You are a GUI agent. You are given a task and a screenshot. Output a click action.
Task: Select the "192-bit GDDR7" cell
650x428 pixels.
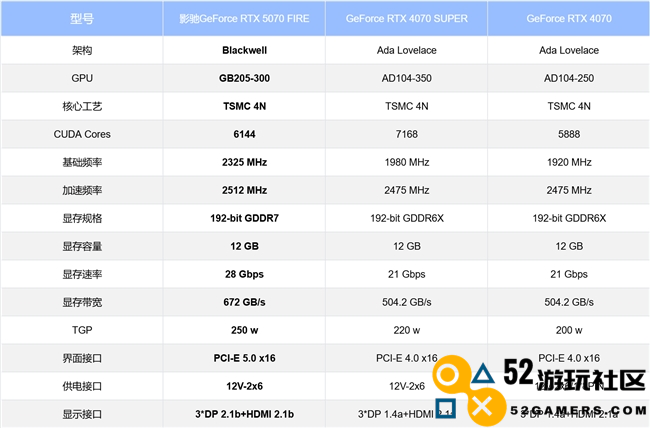tap(244, 218)
